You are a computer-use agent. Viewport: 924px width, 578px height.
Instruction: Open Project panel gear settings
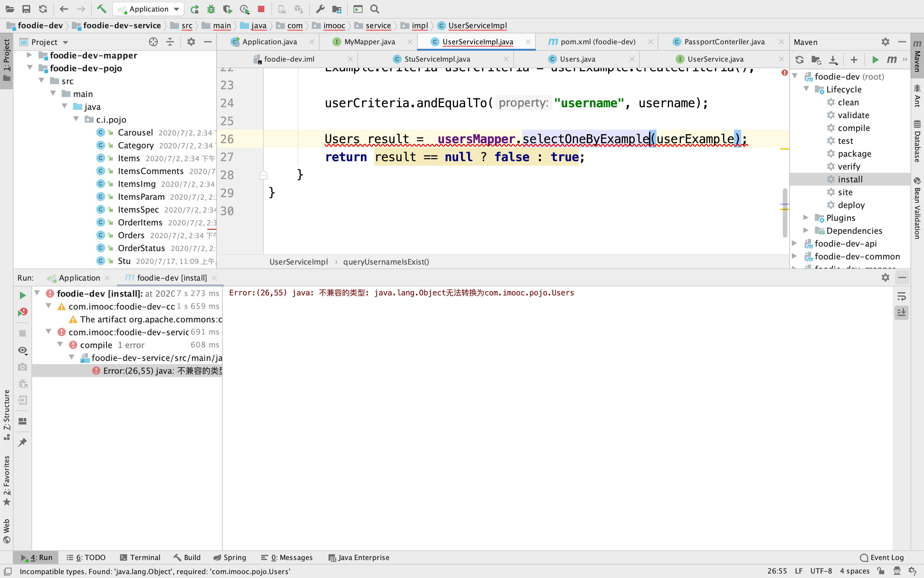pos(191,42)
